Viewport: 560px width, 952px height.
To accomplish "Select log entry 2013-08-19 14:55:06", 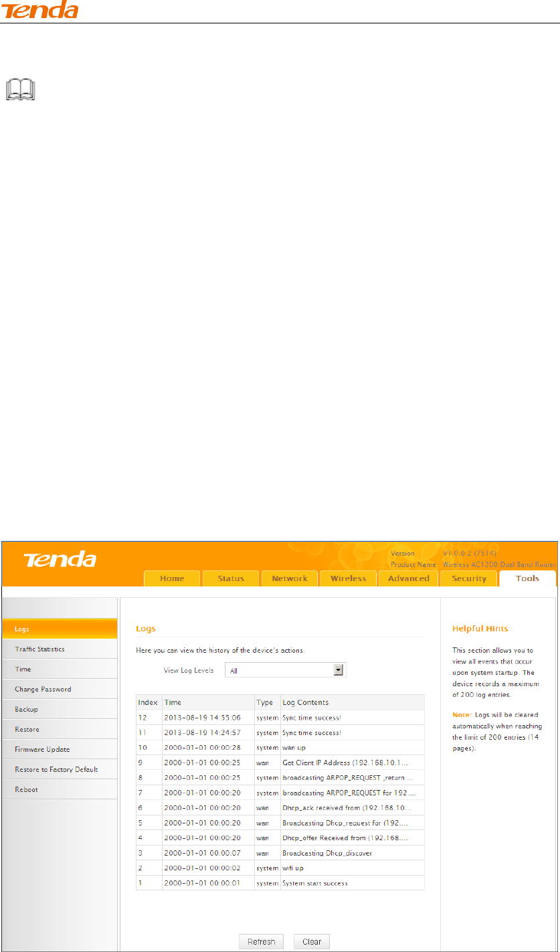I will coord(280,717).
